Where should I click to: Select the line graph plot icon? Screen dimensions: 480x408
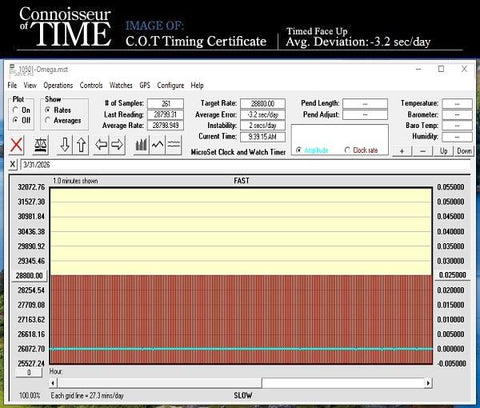pyautogui.click(x=157, y=145)
